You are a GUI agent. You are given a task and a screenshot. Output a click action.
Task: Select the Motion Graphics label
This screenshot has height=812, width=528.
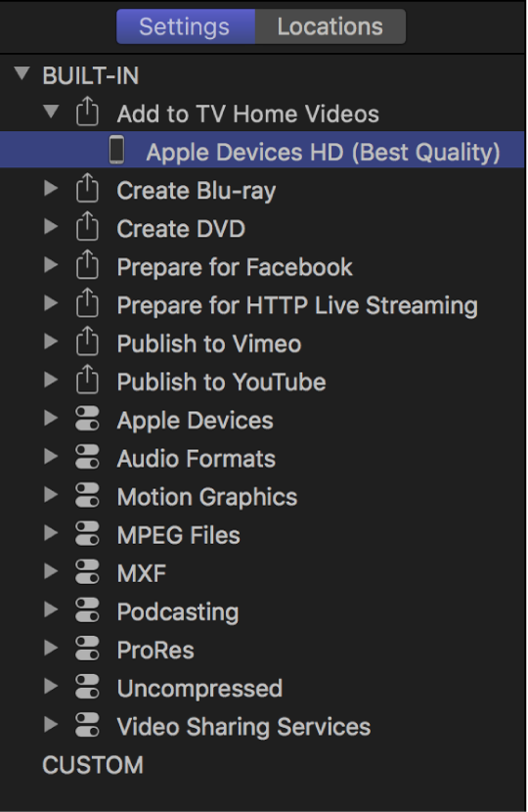pyautogui.click(x=207, y=497)
